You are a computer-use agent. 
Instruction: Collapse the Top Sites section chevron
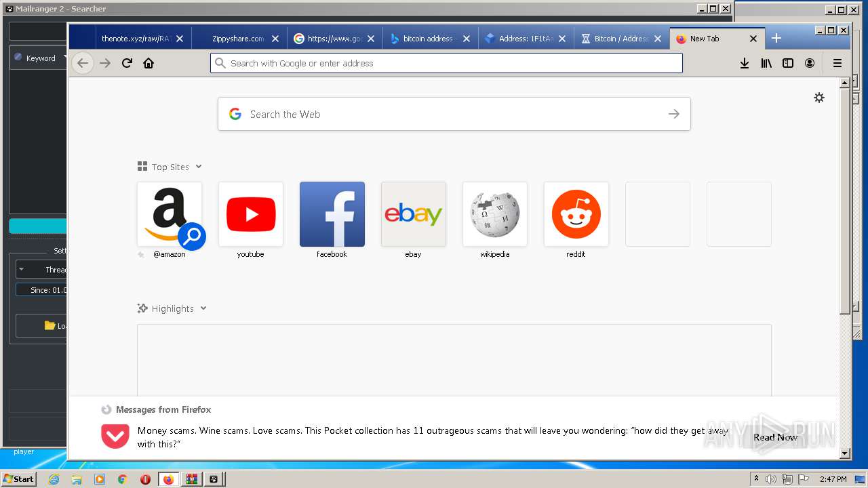pos(199,167)
